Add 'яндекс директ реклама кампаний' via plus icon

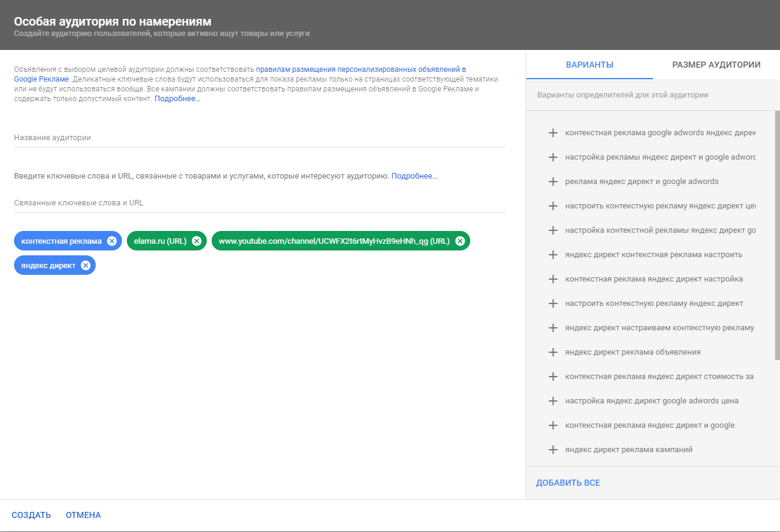[x=553, y=450]
